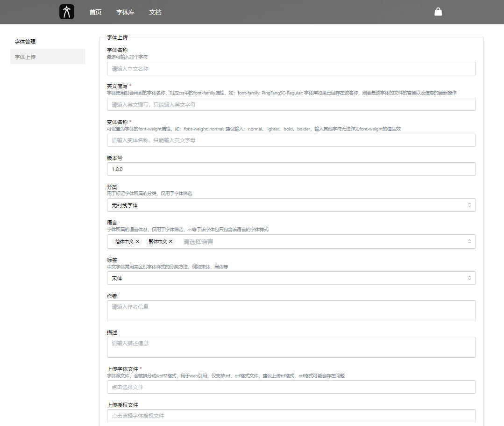504x426 pixels.
Task: Click the site logo icon
Action: (67, 12)
